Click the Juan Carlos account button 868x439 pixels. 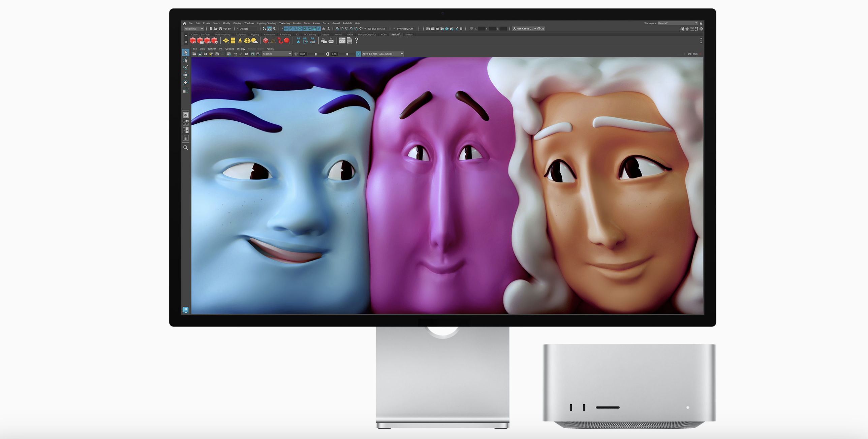click(x=524, y=29)
